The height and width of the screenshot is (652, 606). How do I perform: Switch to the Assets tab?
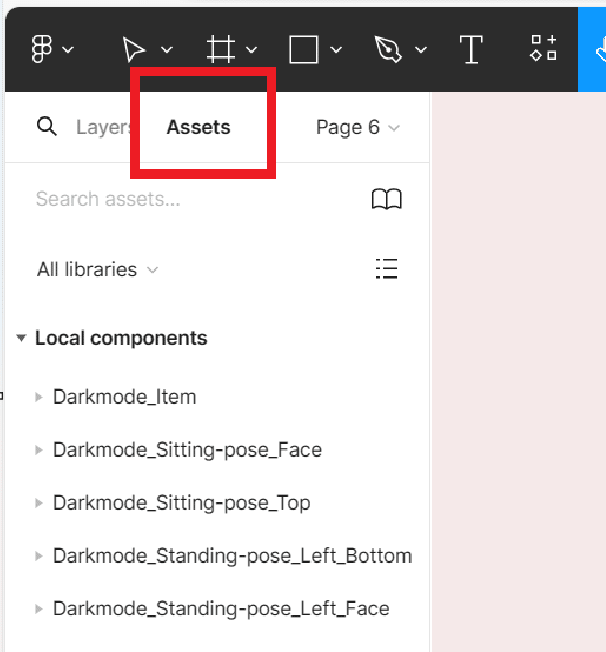198,127
